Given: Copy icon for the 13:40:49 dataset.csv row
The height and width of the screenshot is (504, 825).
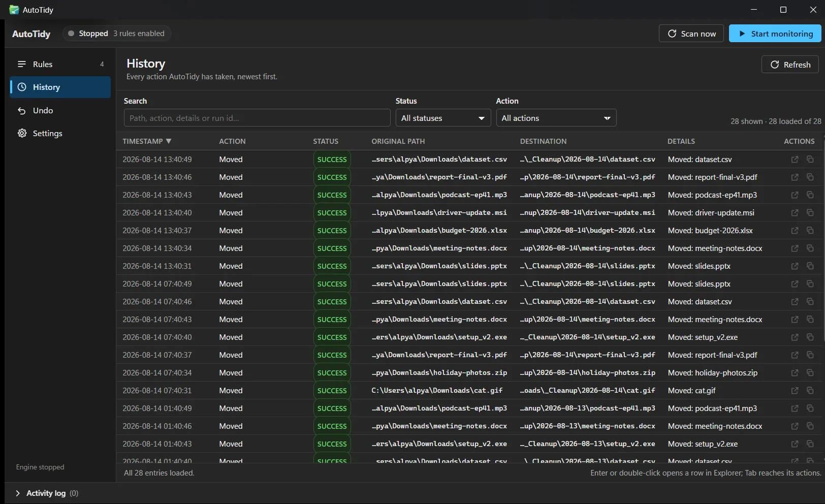Looking at the screenshot, I should tap(810, 160).
